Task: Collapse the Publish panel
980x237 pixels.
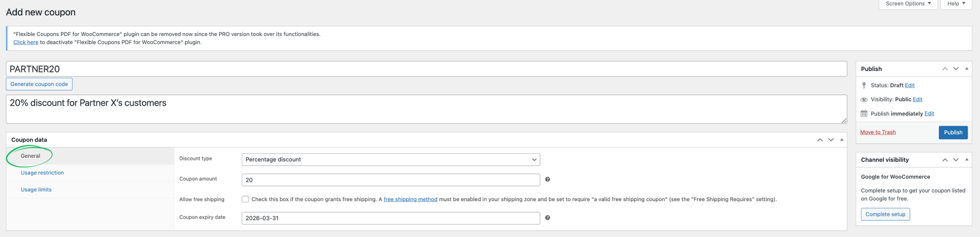Action: point(967,69)
